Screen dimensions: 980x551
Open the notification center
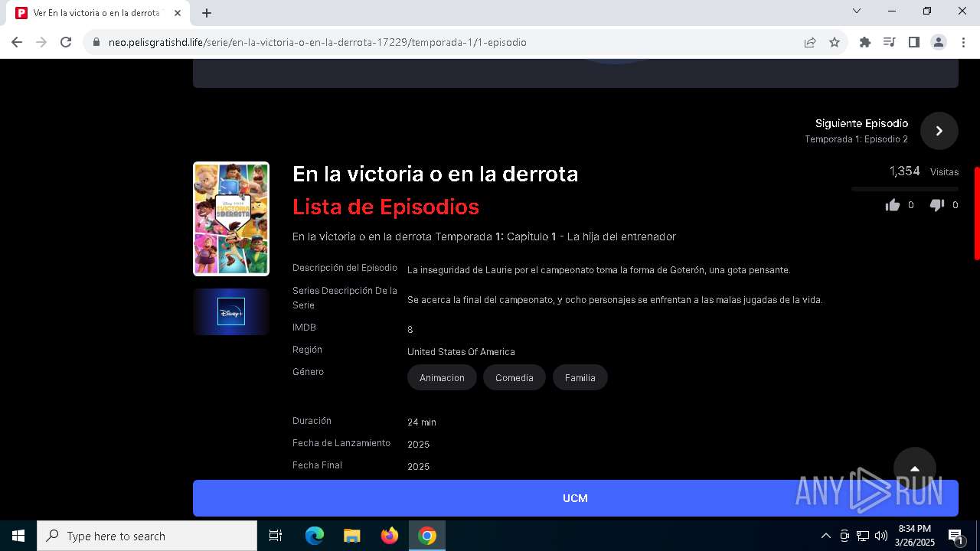(955, 536)
